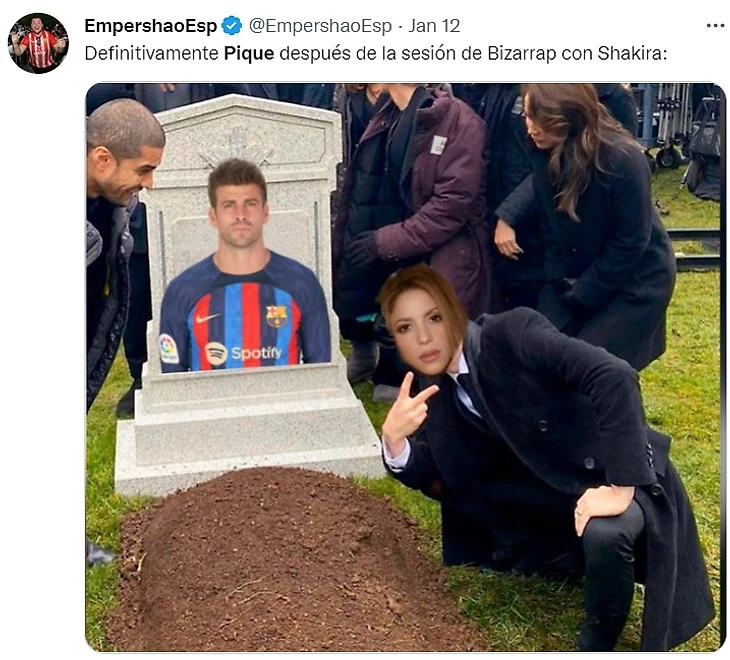Open the Jan 12 tweet timestamp
Viewport: 730px width, 660px height.
point(434,26)
